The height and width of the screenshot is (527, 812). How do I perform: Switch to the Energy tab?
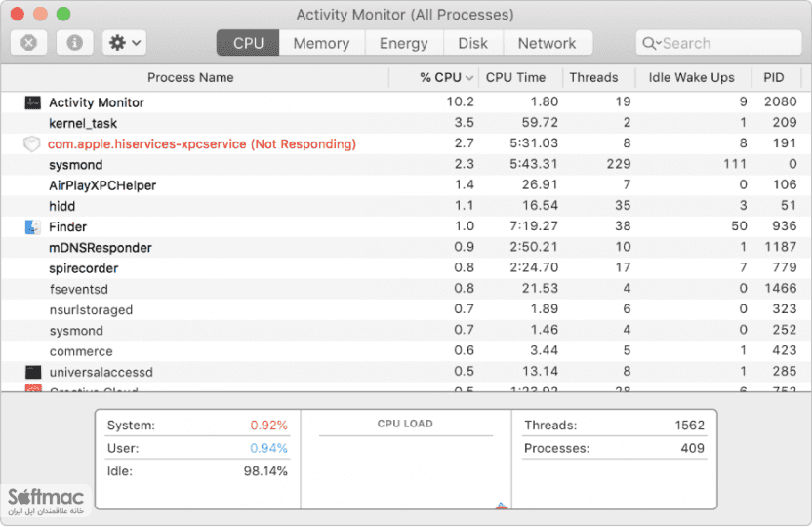tap(404, 43)
